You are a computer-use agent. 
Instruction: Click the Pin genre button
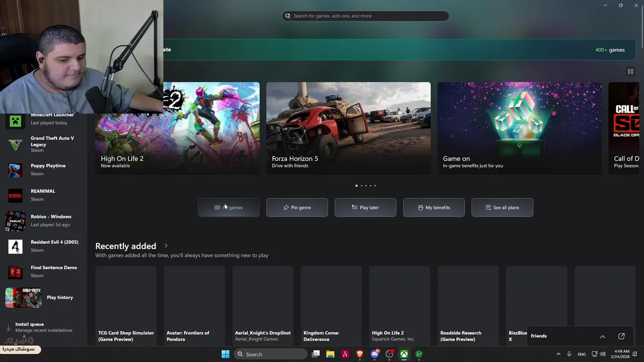(x=297, y=208)
